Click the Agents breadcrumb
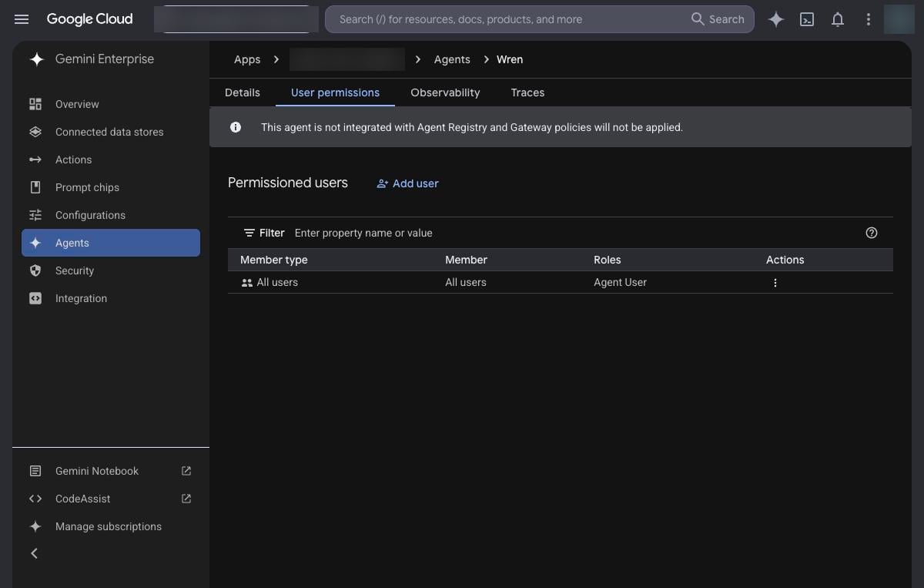 (x=452, y=59)
